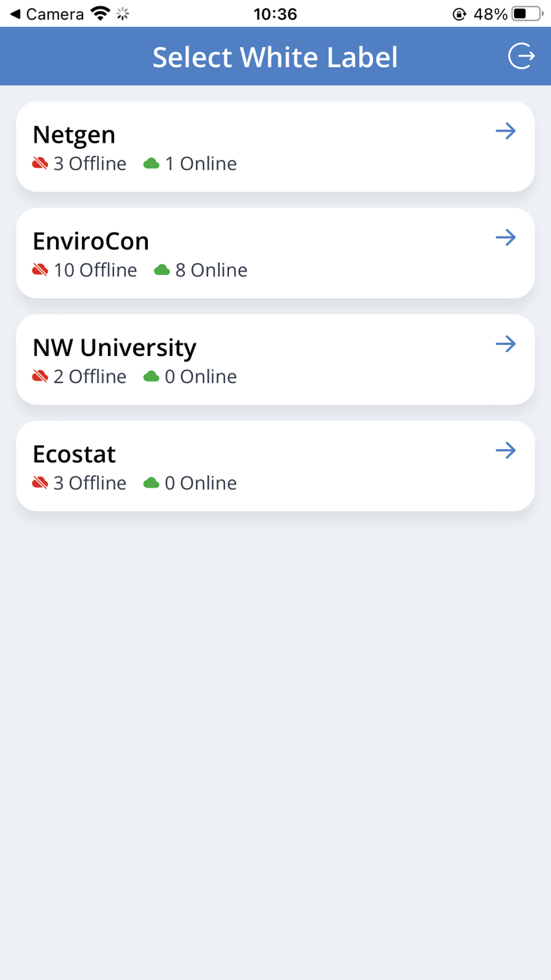The image size is (551, 980).
Task: Expand the NW University entry via its arrow
Action: pos(505,343)
